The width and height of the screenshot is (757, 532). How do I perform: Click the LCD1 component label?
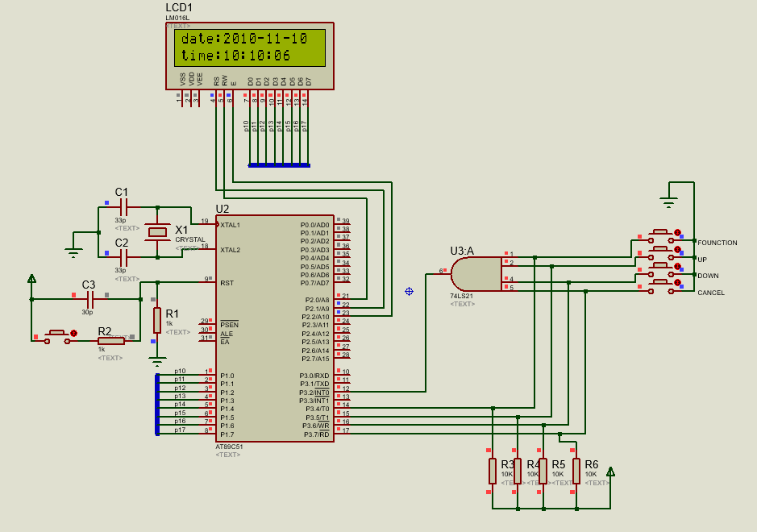[179, 8]
